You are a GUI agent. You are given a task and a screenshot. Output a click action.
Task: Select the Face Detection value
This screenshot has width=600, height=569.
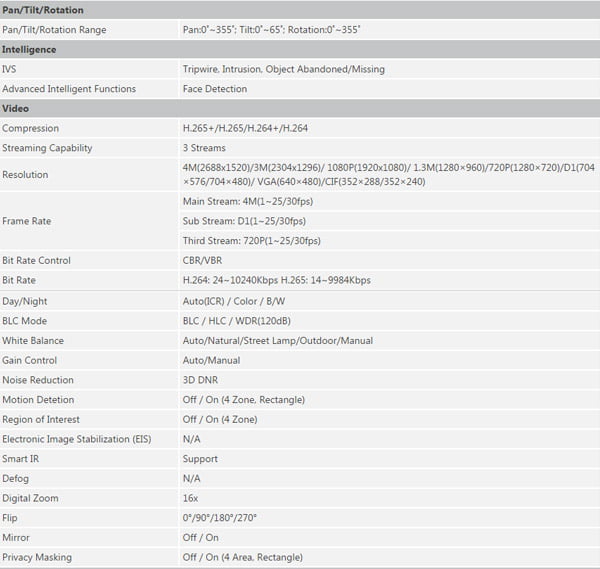[x=215, y=89]
